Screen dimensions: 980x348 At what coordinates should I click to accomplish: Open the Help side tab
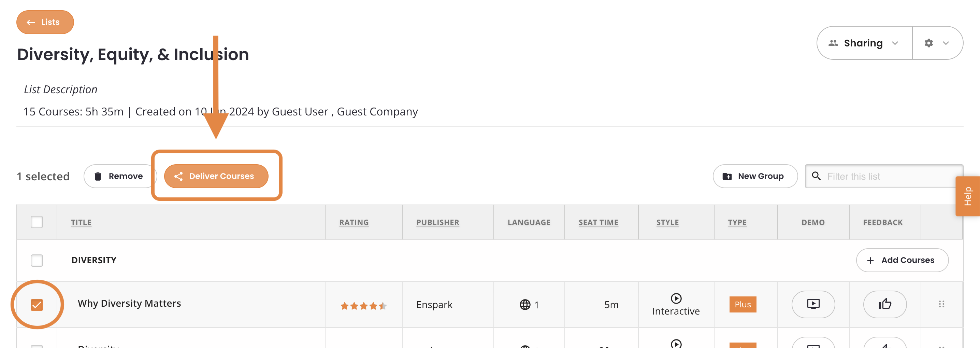(x=967, y=196)
